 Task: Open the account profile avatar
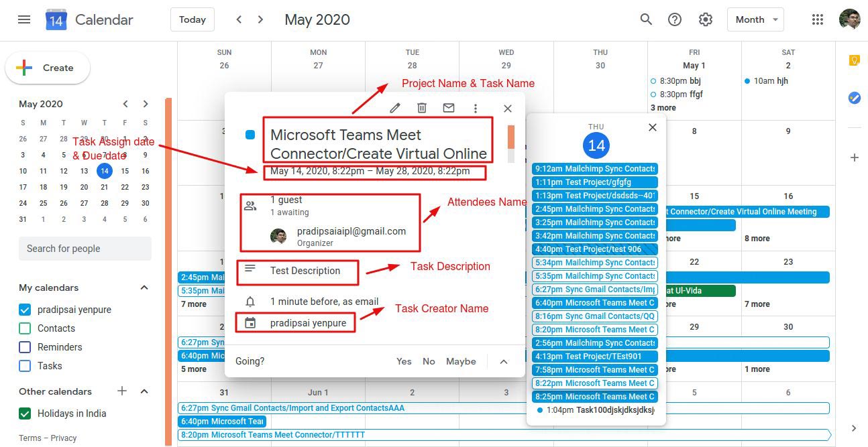click(849, 19)
